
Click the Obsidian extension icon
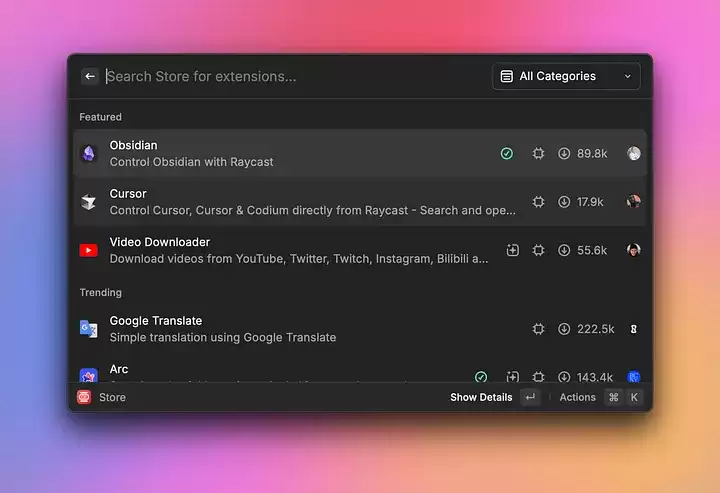(89, 153)
